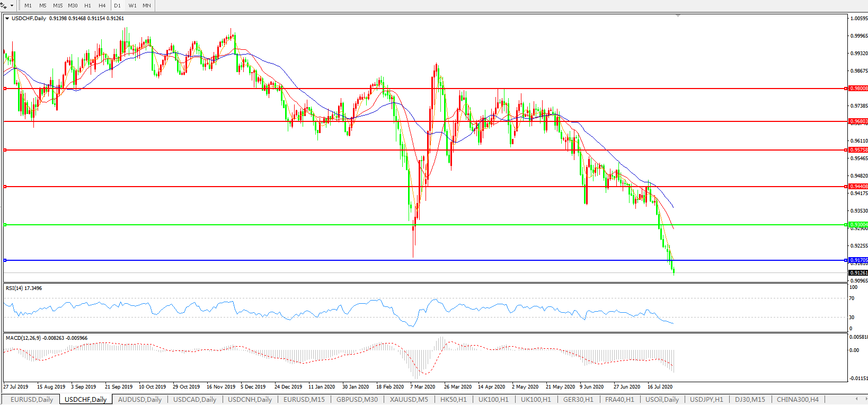Click the chart shift triangle marker

(x=678, y=16)
